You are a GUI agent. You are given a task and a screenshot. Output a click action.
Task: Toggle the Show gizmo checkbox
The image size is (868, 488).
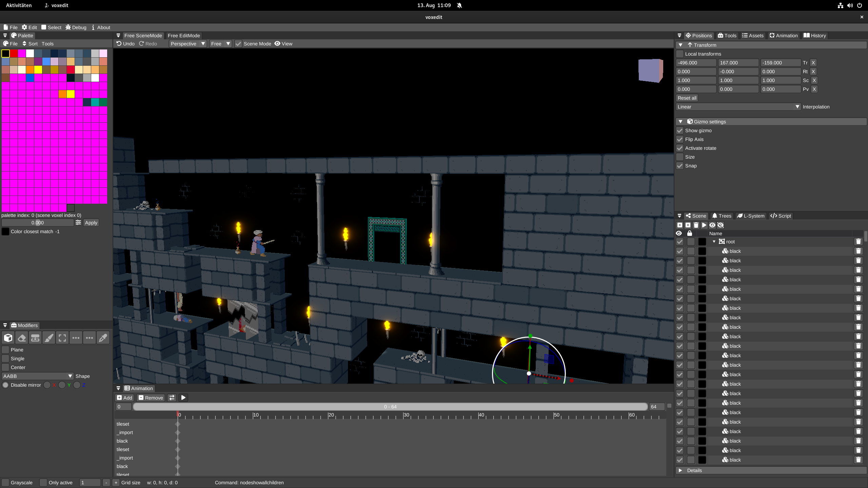pos(680,130)
